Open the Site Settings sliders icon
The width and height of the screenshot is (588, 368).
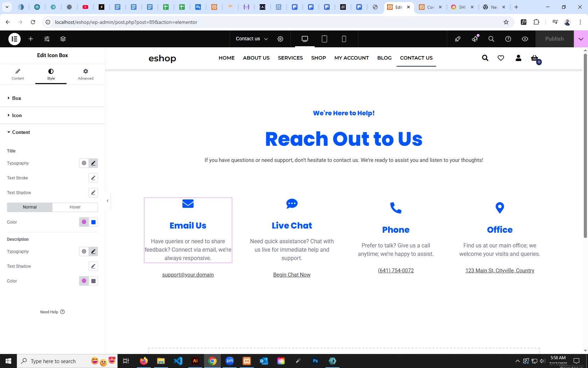[47, 39]
